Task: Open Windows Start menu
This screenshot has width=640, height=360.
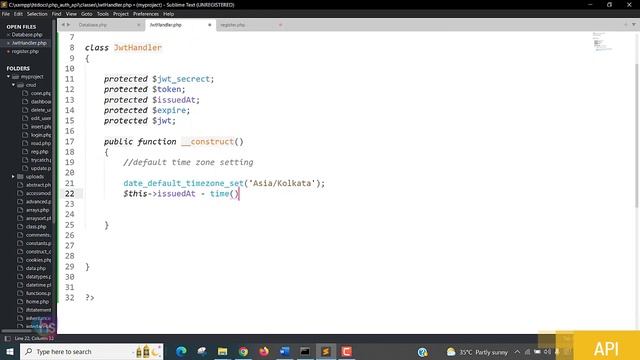Action: point(10,351)
